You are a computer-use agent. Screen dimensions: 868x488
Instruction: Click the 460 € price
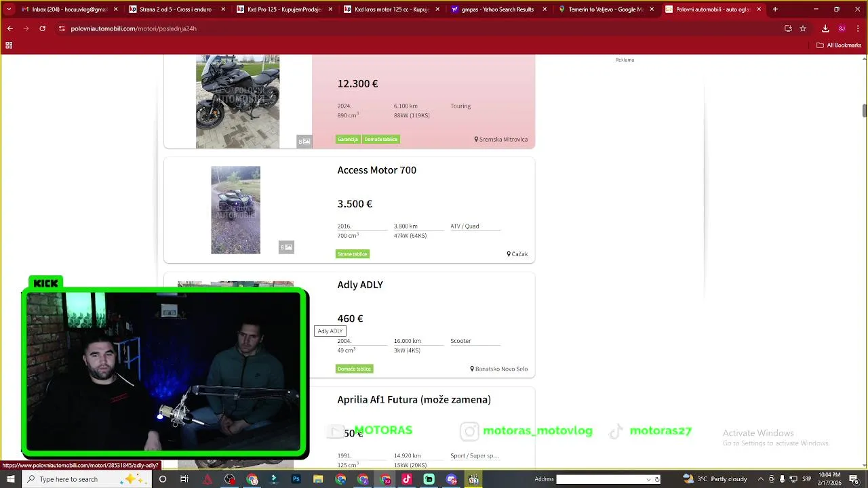coord(350,319)
